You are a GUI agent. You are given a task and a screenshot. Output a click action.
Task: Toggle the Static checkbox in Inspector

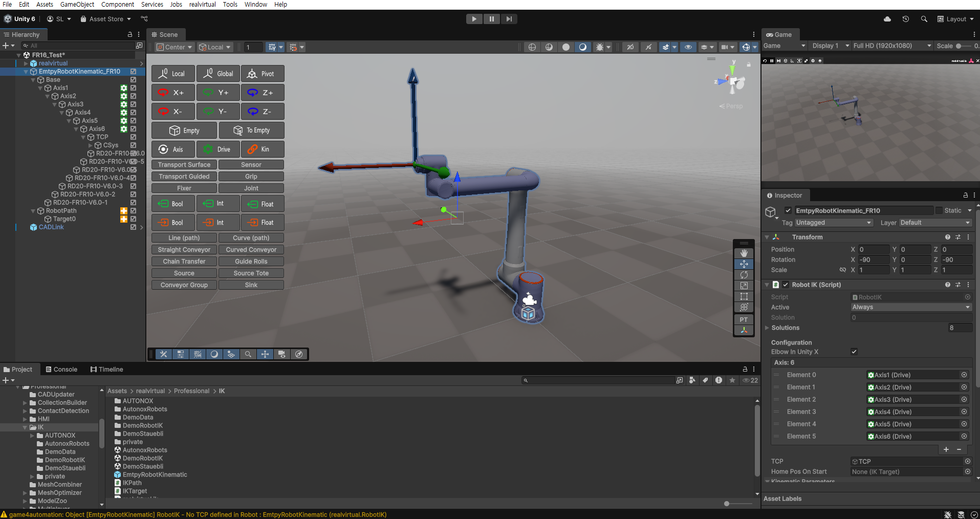pos(939,210)
